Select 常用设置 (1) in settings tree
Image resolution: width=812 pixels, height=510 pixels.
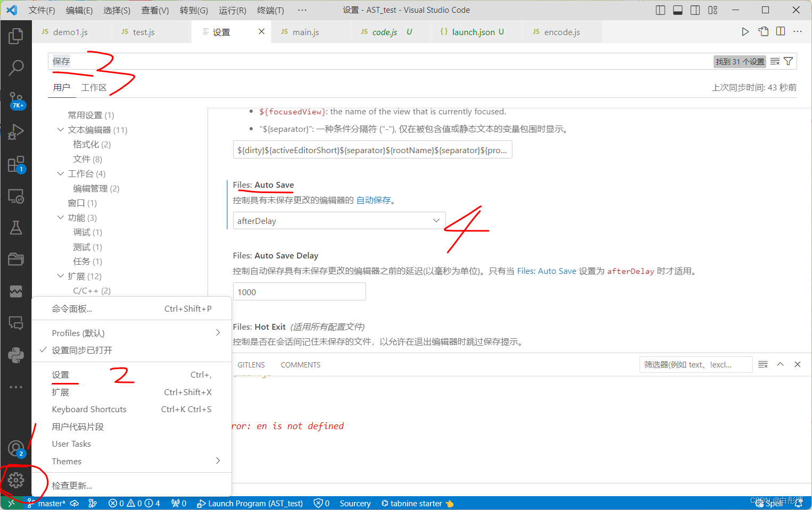(x=91, y=115)
